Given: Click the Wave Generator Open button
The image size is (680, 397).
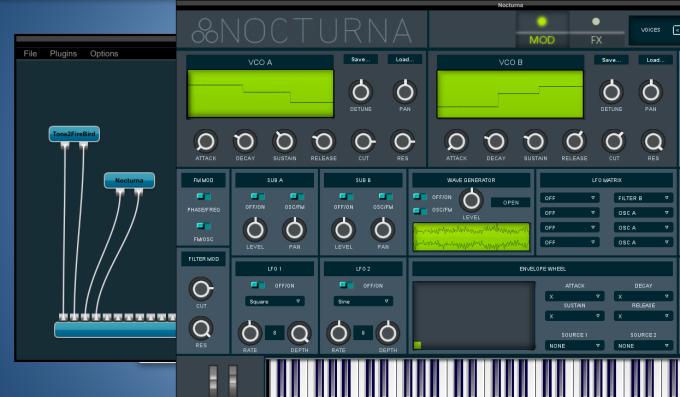Looking at the screenshot, I should [510, 203].
